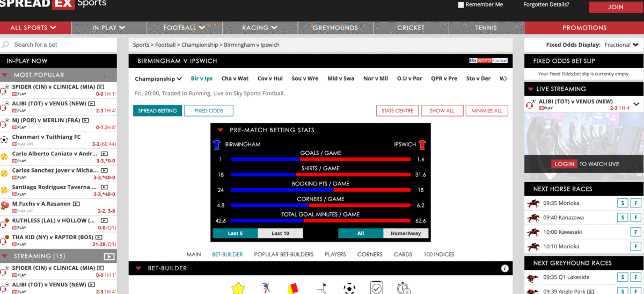Viewport: 644px width, 294px height.
Task: Select the corner flag bet-builder icon
Action: pos(321,289)
